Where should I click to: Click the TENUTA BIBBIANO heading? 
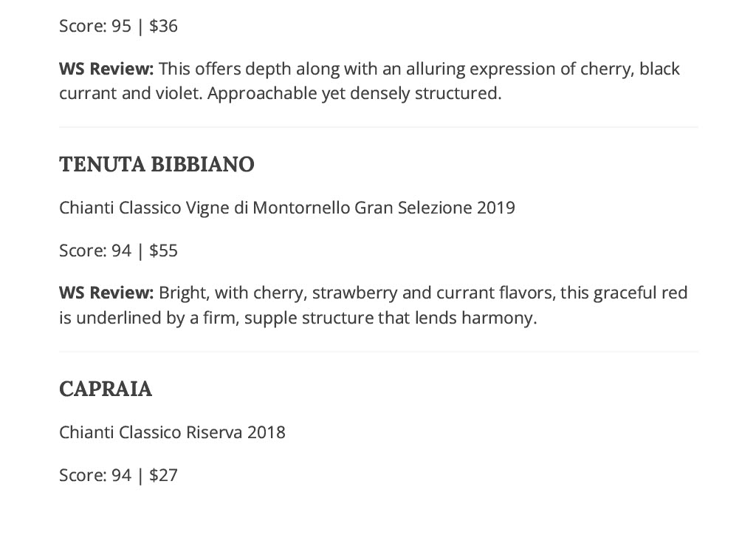(157, 165)
